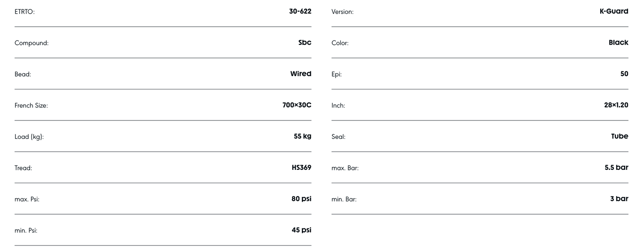Select the Inch value 28×1.20
This screenshot has height=252, width=644.
click(x=616, y=105)
